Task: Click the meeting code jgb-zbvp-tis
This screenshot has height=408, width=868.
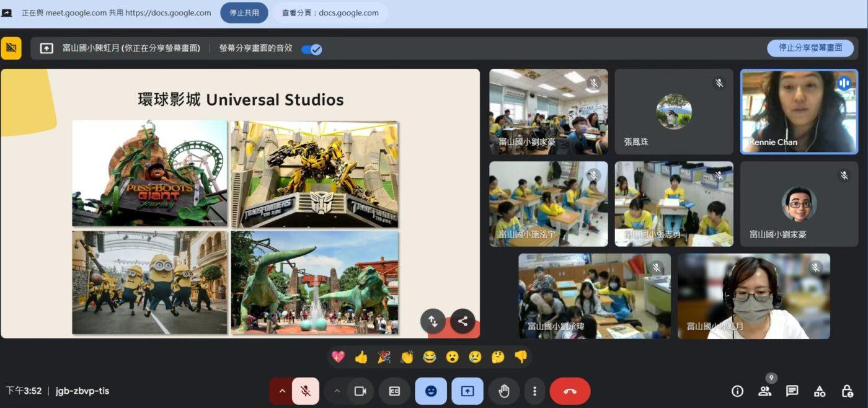Action: pyautogui.click(x=82, y=391)
